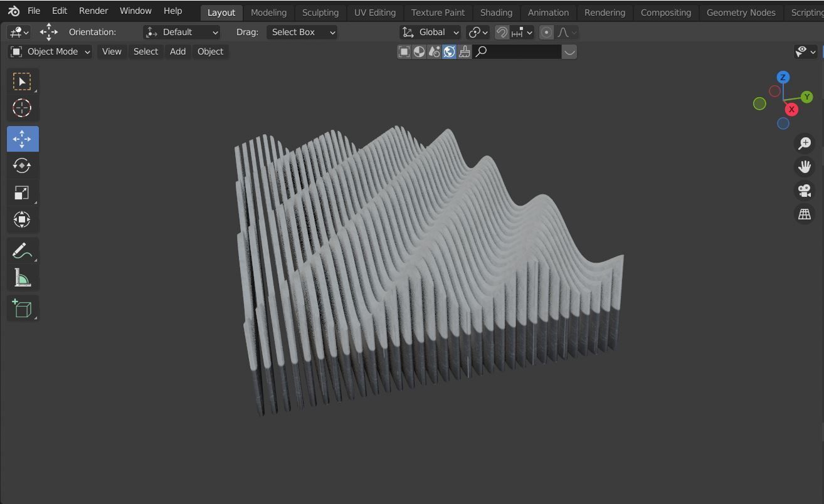
Task: Enable material preview shading icon
Action: [x=434, y=51]
